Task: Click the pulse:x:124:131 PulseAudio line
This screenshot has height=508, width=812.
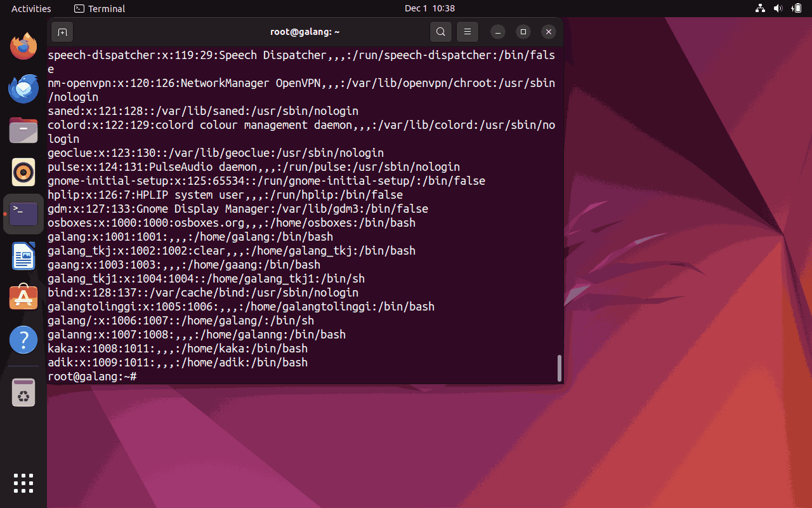Action: click(254, 167)
